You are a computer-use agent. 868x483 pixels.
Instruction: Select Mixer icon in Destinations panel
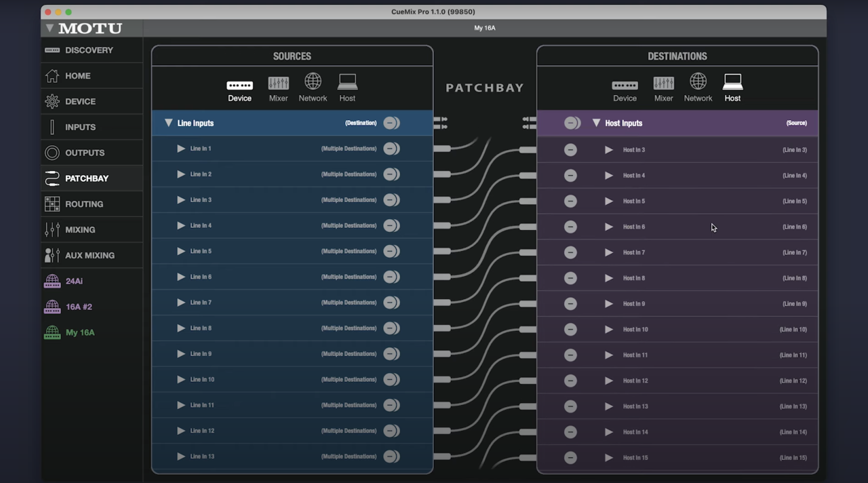point(663,88)
